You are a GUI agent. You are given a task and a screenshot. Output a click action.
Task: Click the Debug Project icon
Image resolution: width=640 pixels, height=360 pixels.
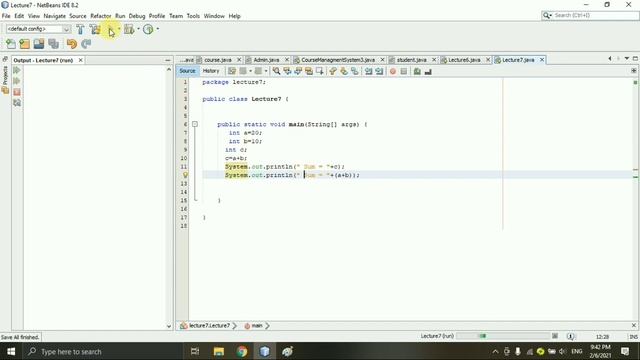pyautogui.click(x=129, y=29)
